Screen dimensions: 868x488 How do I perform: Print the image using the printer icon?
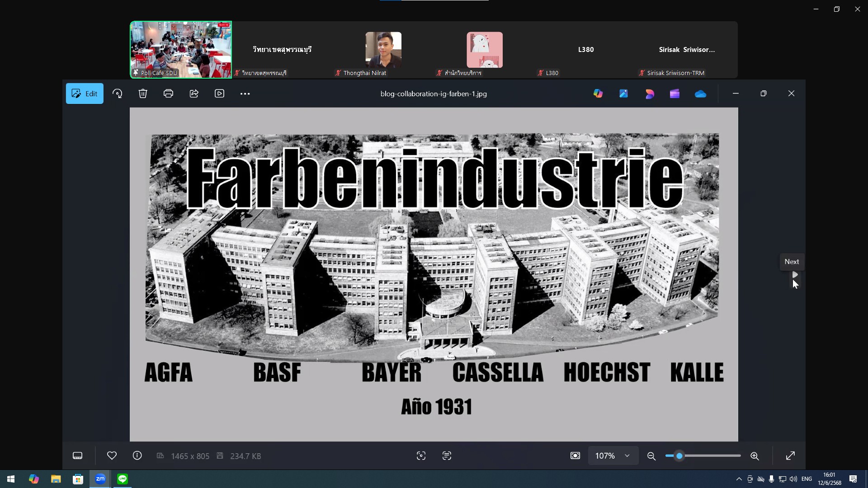pos(168,94)
